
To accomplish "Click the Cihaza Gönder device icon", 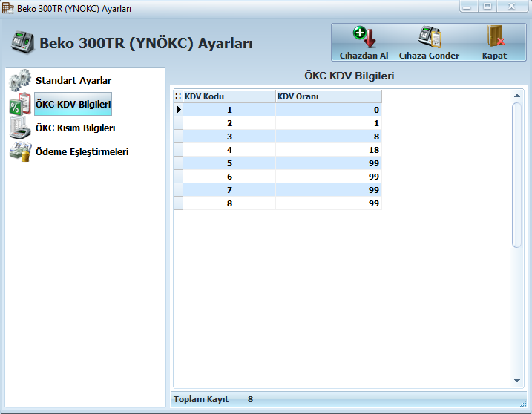I will click(429, 36).
